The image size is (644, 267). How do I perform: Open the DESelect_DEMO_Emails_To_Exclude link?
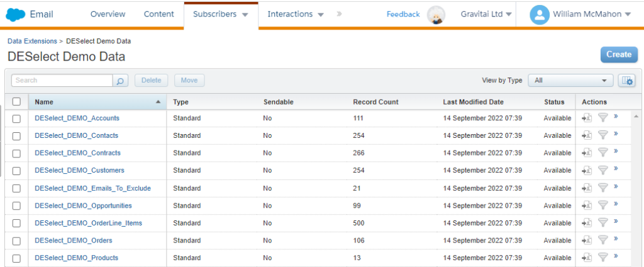click(92, 188)
